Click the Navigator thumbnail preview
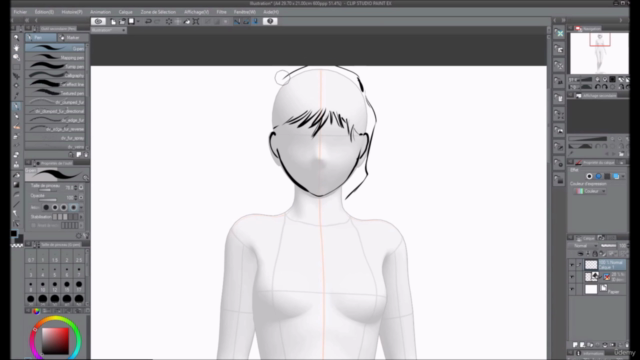 [599, 53]
